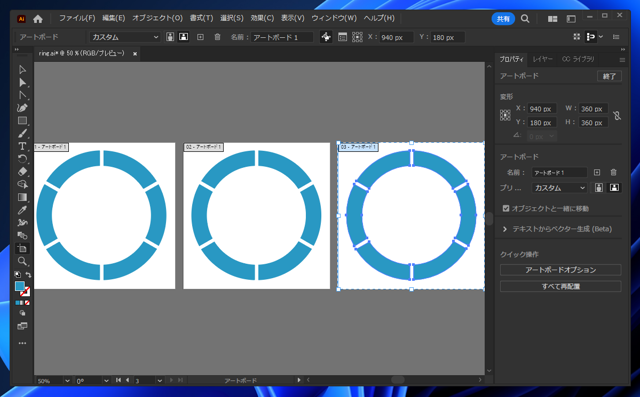Open ウィンドウ(W) menu
This screenshot has height=397, width=640.
pyautogui.click(x=334, y=18)
